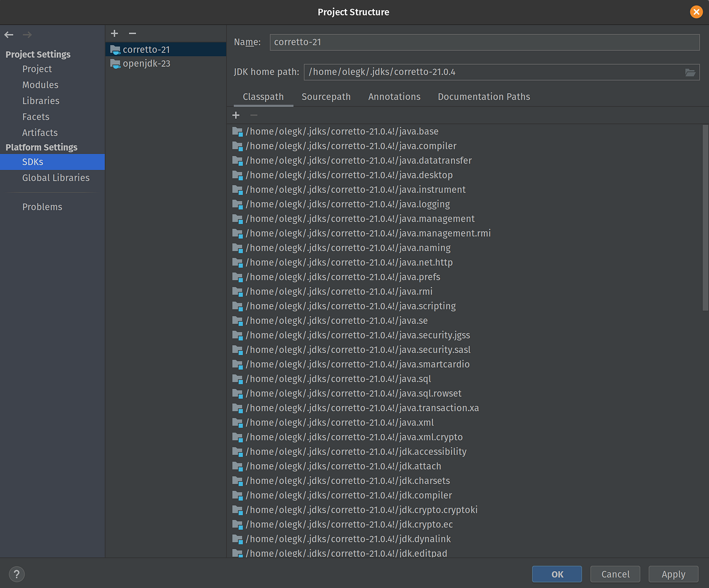Remove selected SDK with minus icon
This screenshot has width=709, height=588.
(x=133, y=33)
